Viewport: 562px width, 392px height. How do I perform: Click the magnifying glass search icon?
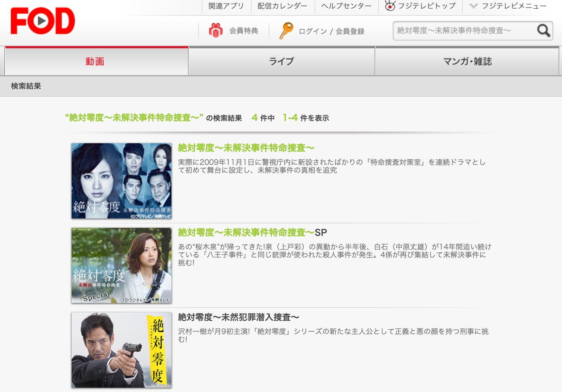[543, 31]
